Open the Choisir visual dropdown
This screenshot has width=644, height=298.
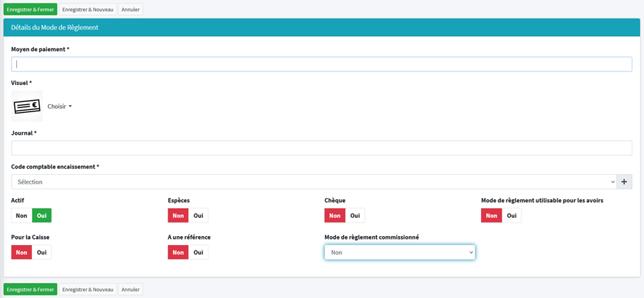59,106
